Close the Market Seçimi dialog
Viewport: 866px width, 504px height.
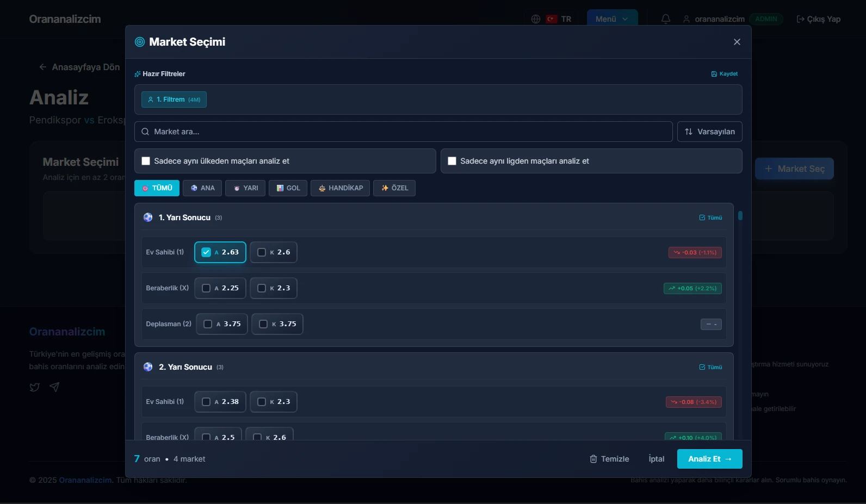pyautogui.click(x=737, y=42)
